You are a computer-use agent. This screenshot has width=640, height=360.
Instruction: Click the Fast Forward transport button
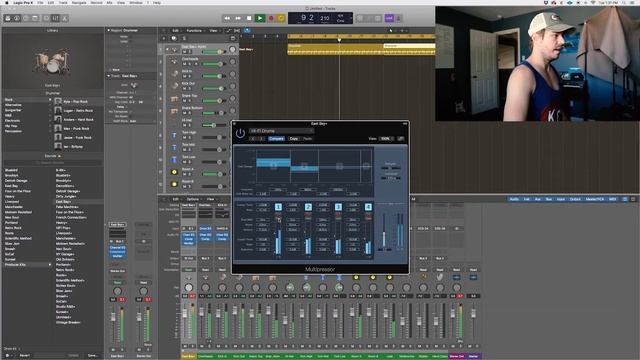[x=238, y=18]
